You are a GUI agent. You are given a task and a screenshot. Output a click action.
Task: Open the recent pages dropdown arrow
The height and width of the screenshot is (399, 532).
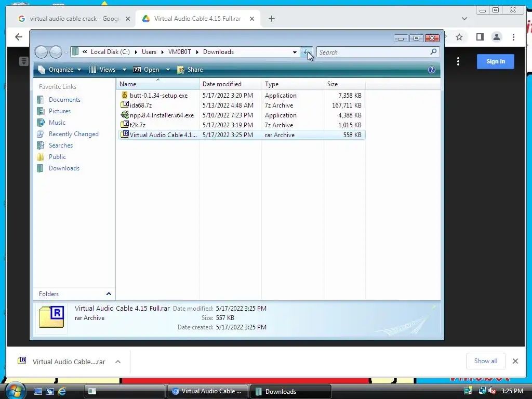pos(66,52)
